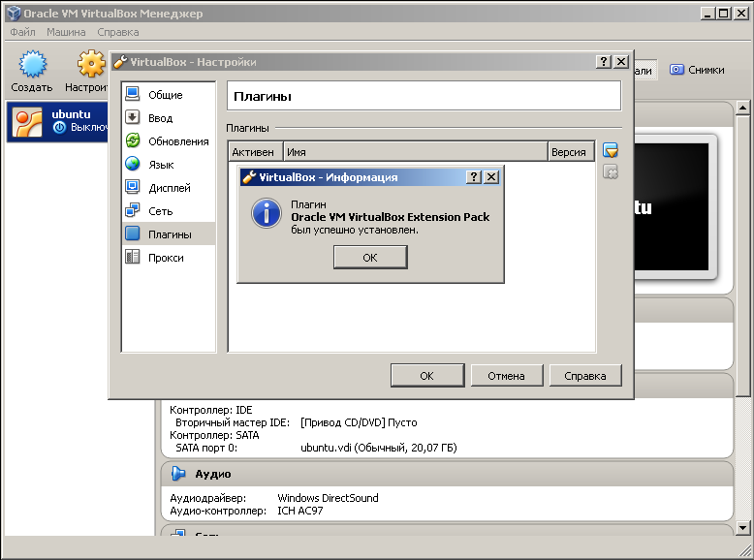The height and width of the screenshot is (560, 754).
Task: Click the Контроллер: IDE text
Action: coord(210,410)
